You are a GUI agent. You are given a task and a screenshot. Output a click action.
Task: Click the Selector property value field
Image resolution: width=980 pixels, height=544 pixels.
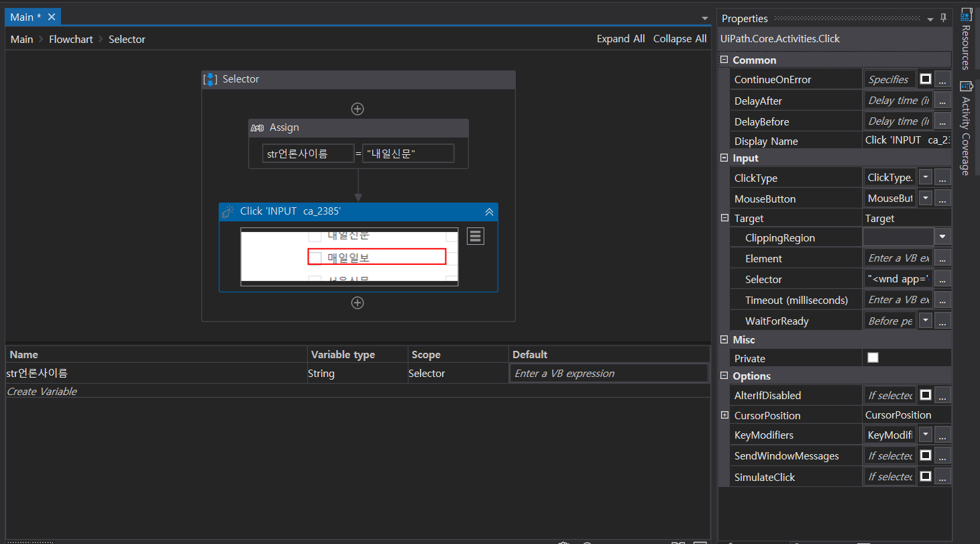click(899, 278)
